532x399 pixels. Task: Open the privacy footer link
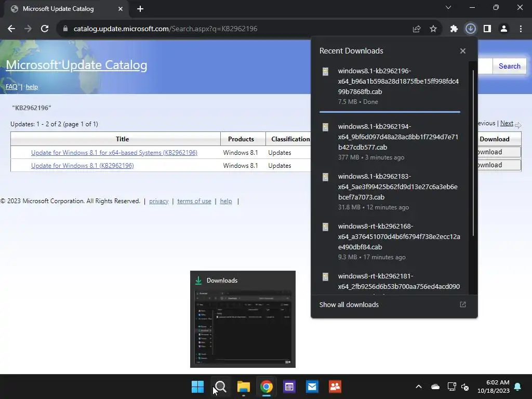[x=159, y=201]
